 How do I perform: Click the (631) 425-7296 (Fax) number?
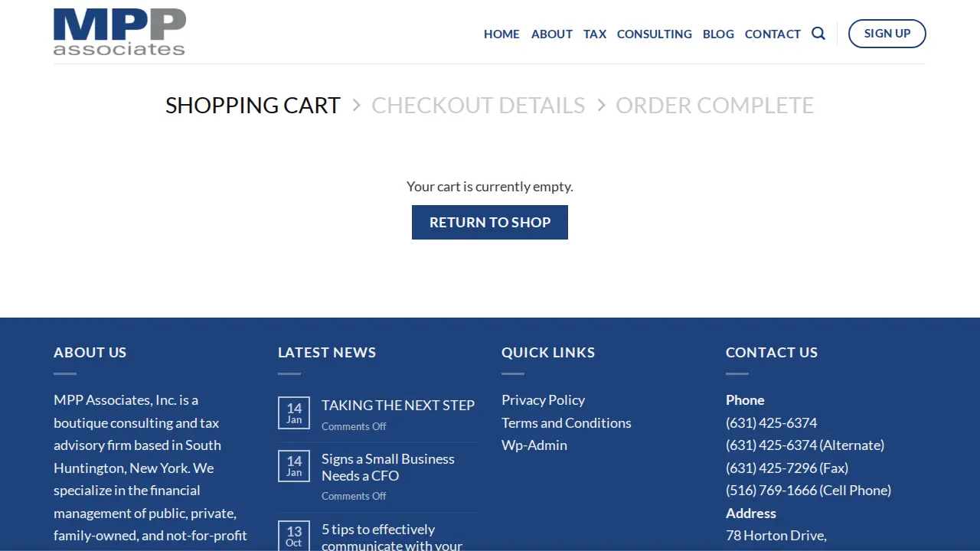(x=787, y=468)
